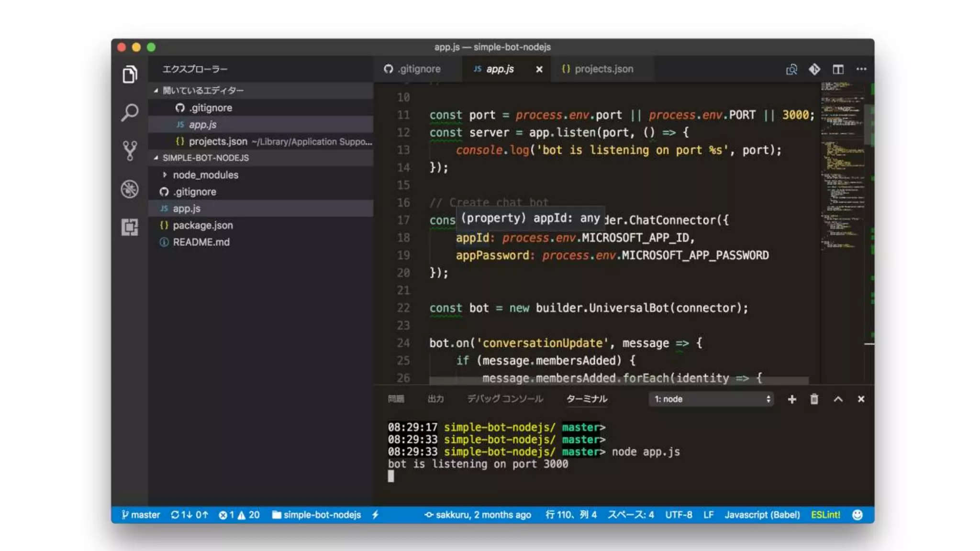Click the split editor icon
980x551 pixels.
pos(838,69)
